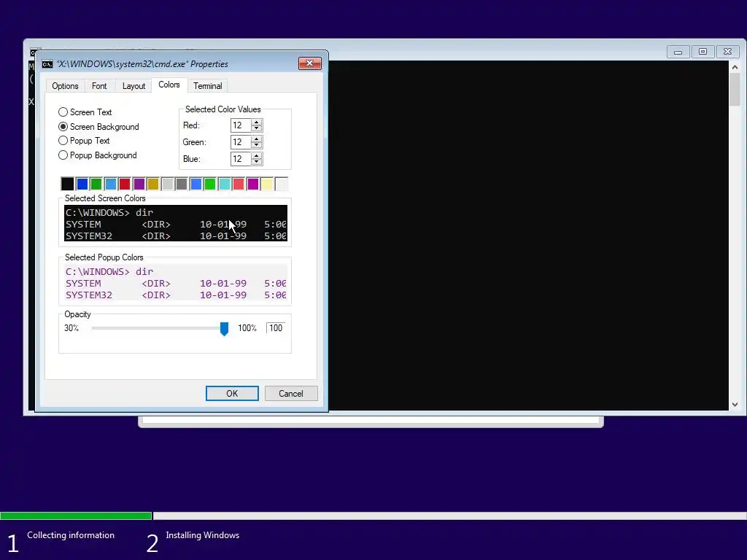Image resolution: width=747 pixels, height=560 pixels.
Task: Increase the Green value with up arrow
Action: coord(257,139)
